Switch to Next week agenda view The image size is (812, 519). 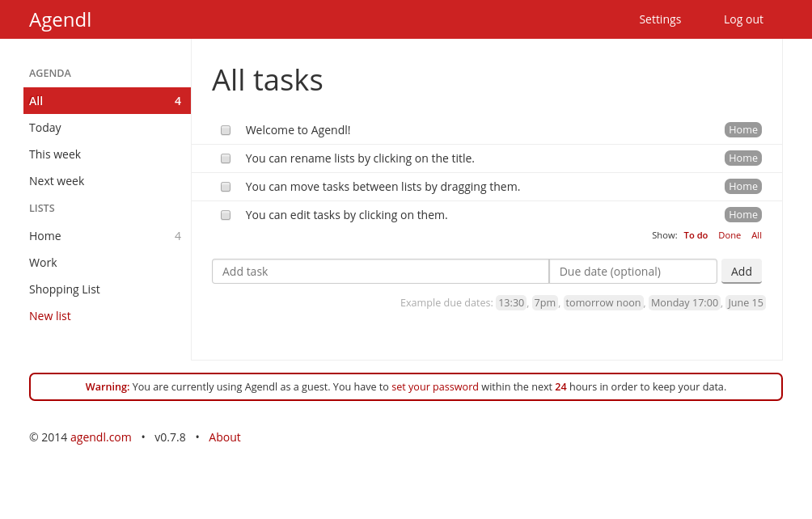[57, 181]
